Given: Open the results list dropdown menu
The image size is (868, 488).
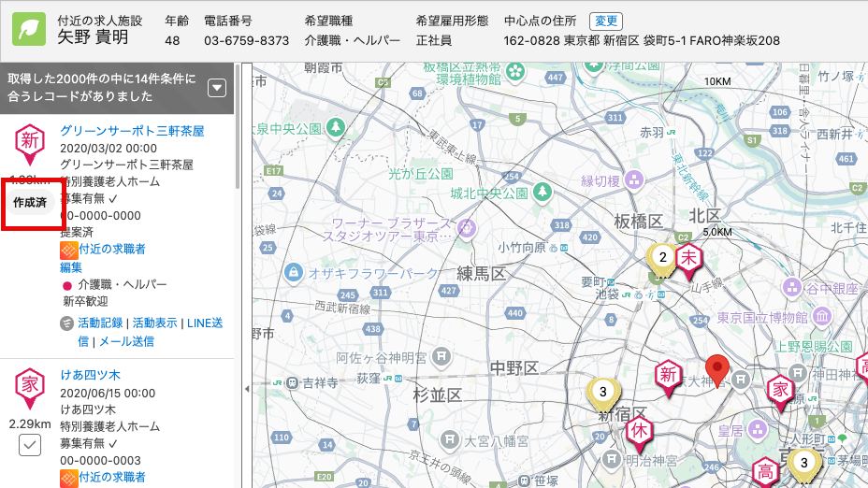Looking at the screenshot, I should click(217, 88).
